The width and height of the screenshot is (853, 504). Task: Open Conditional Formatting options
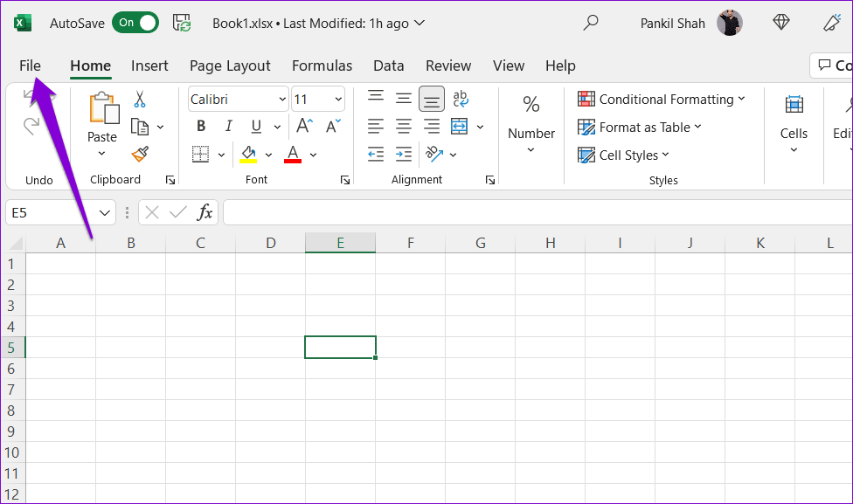tap(662, 99)
